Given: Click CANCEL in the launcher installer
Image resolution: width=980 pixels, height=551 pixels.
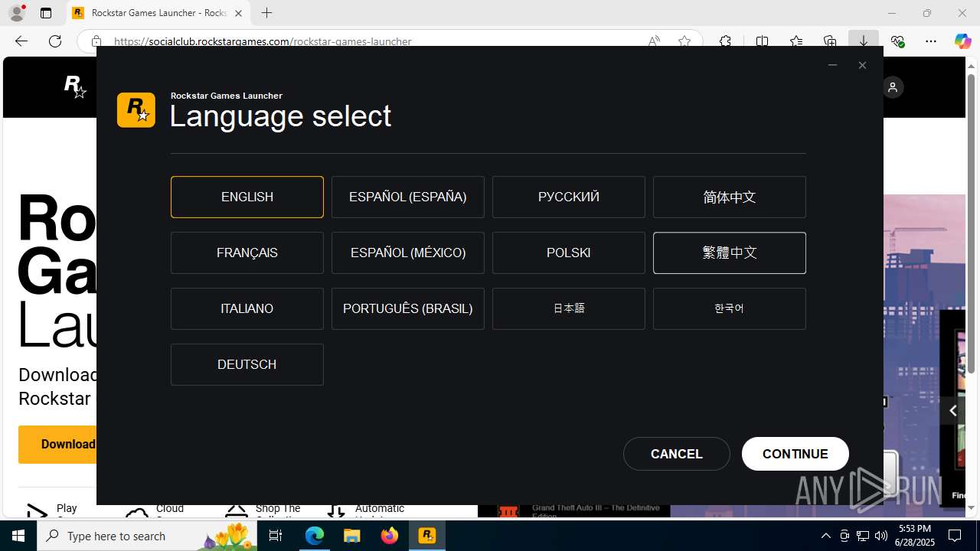Looking at the screenshot, I should [x=677, y=454].
